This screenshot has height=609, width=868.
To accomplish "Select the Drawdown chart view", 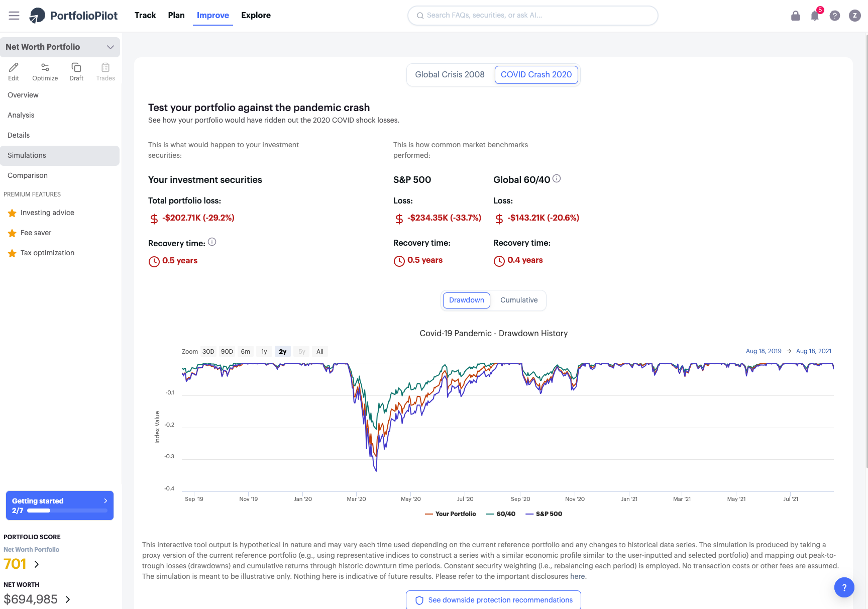I will click(x=467, y=300).
